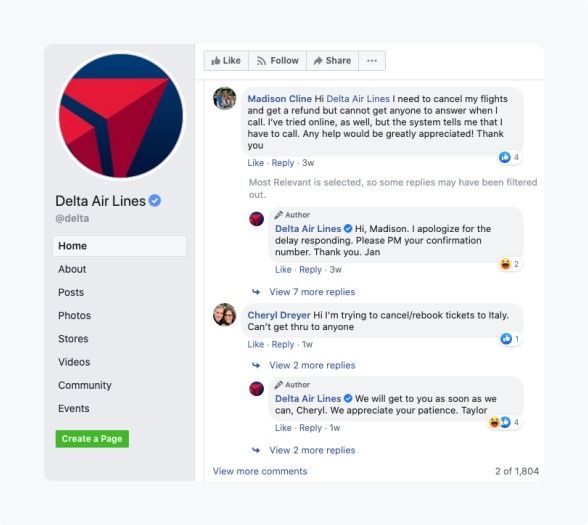
Task: Click the verified badge beside page name
Action: [x=155, y=201]
